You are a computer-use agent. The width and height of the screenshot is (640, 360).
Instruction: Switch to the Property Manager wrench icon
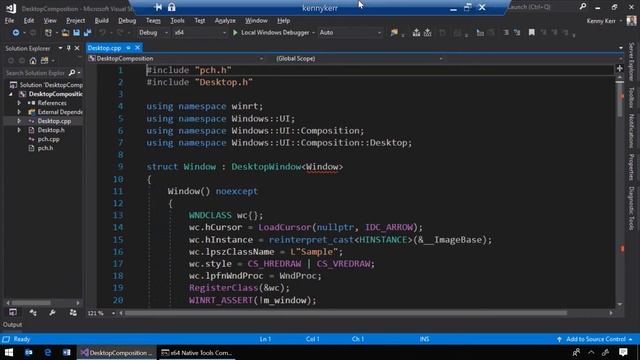[52, 313]
